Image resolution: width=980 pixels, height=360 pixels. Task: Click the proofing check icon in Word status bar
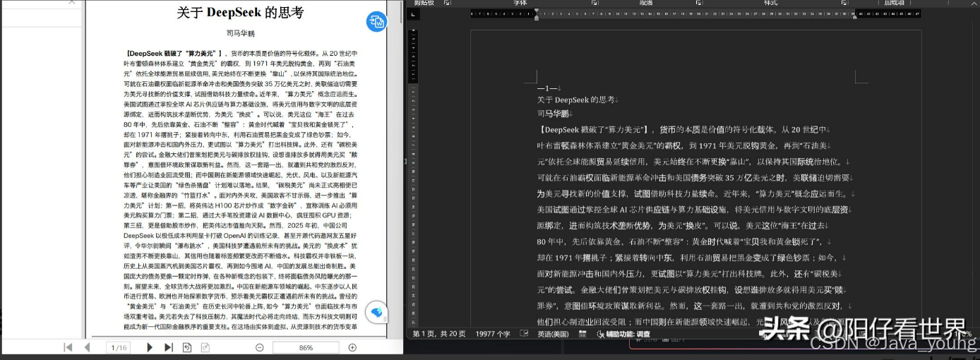[524, 333]
